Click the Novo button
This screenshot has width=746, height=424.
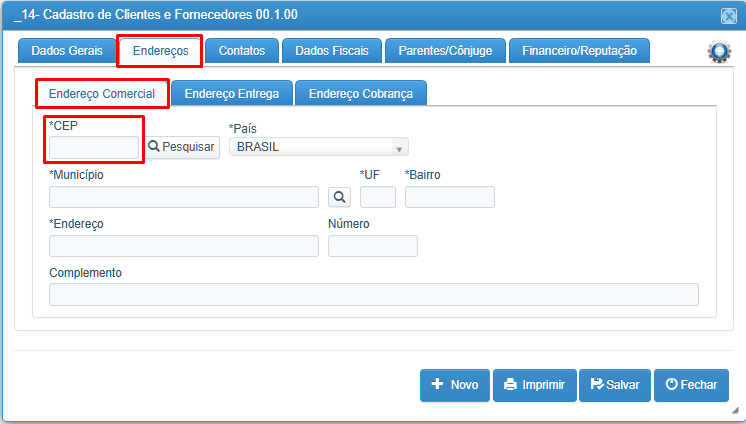tap(455, 385)
